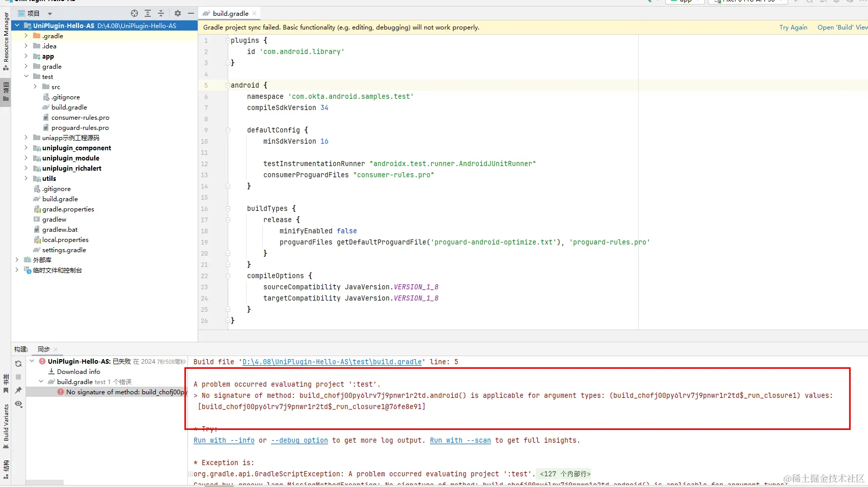The image size is (868, 487).
Task: Select the .gitignore file under test
Action: point(66,97)
